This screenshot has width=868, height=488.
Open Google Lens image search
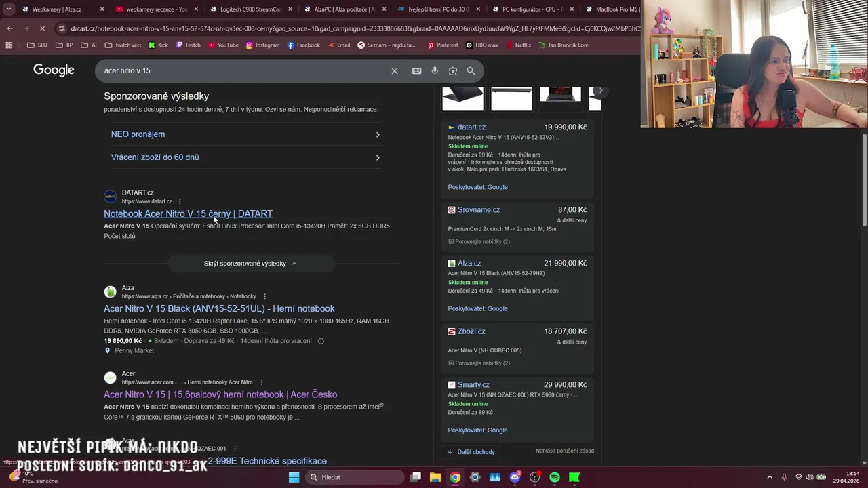(453, 70)
